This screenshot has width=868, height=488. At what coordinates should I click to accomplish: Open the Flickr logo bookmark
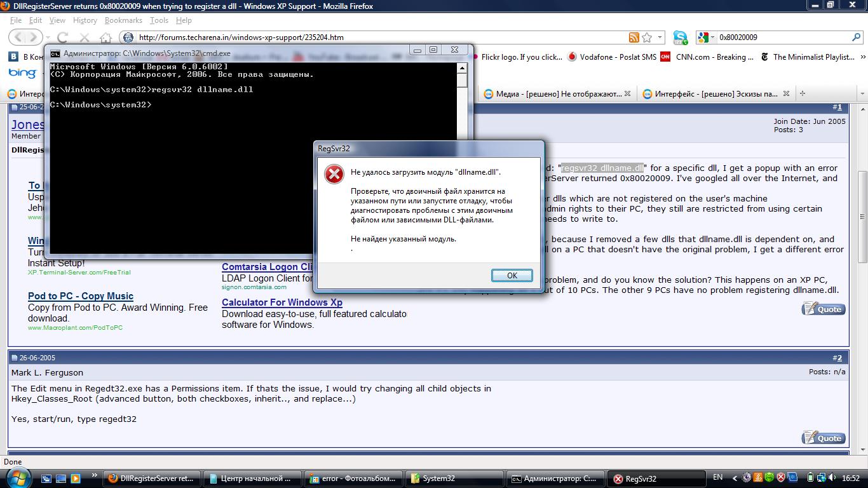522,57
